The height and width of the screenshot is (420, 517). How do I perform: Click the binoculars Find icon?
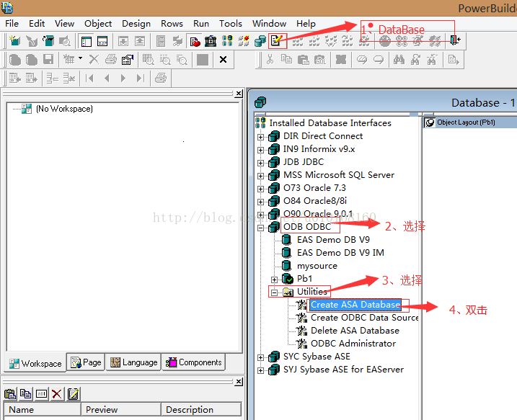tap(399, 60)
